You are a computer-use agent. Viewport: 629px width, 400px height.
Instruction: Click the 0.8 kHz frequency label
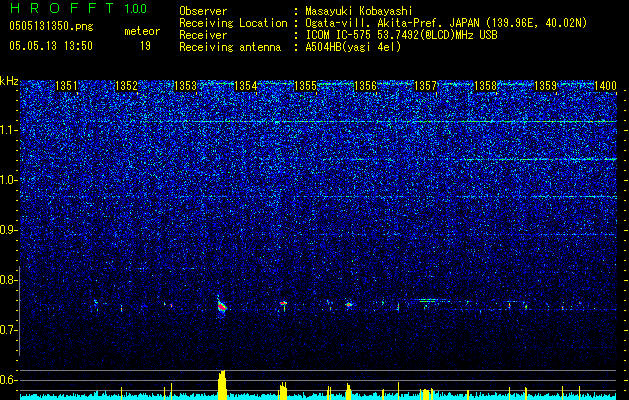pyautogui.click(x=9, y=280)
